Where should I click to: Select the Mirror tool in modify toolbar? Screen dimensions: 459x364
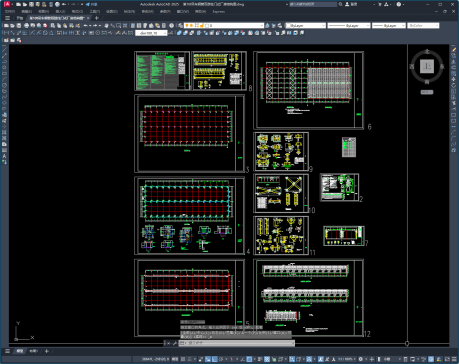[454, 62]
